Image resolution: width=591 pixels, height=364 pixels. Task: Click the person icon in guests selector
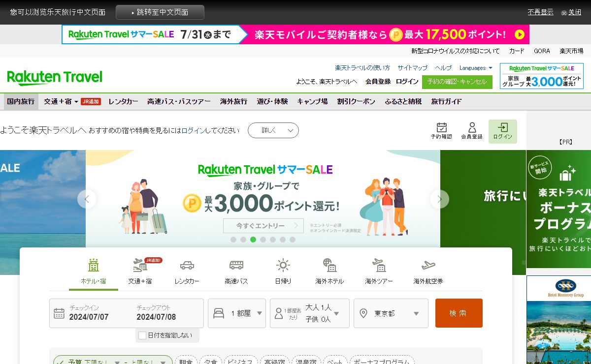coord(278,313)
